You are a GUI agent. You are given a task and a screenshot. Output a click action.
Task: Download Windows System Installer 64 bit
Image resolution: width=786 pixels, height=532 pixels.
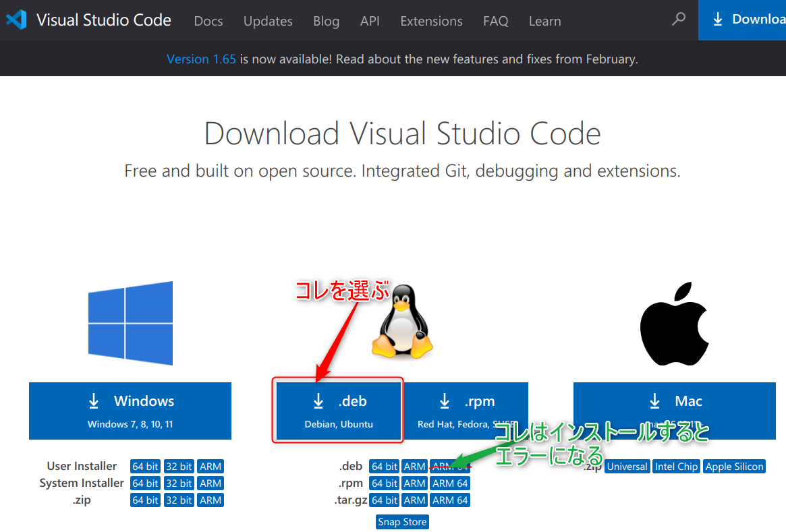click(x=145, y=483)
